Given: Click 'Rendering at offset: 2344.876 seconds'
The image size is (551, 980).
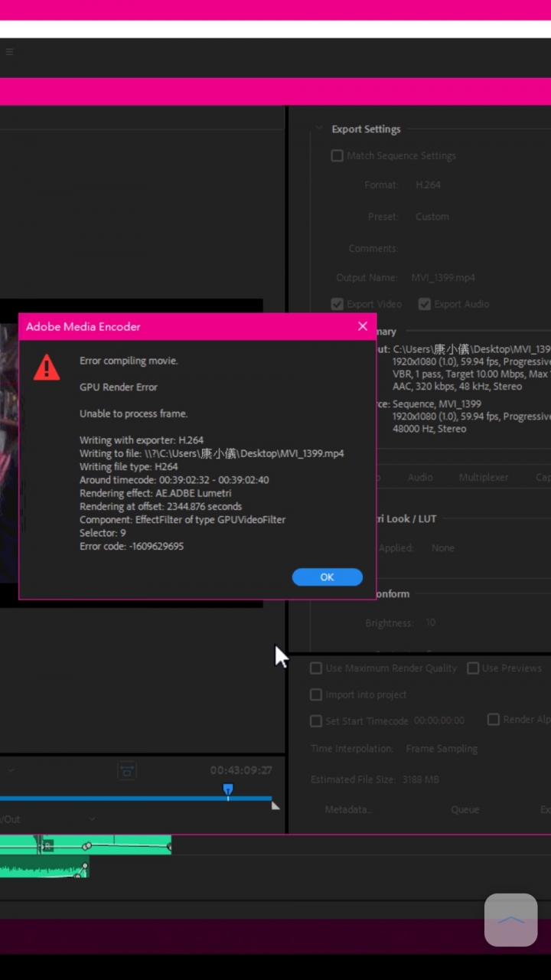Looking at the screenshot, I should (161, 507).
